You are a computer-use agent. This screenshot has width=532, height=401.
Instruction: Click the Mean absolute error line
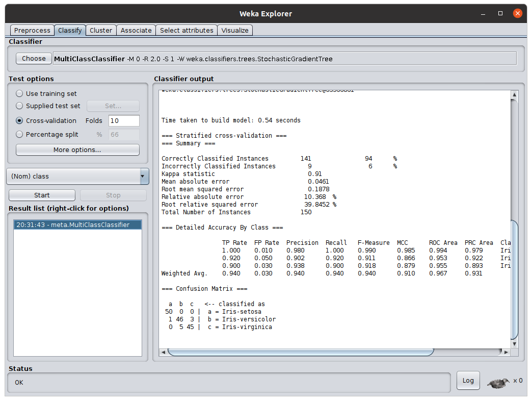(245, 182)
